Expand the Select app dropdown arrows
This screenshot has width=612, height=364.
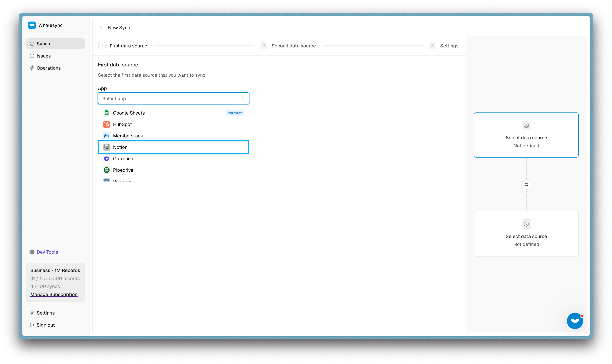tap(243, 98)
